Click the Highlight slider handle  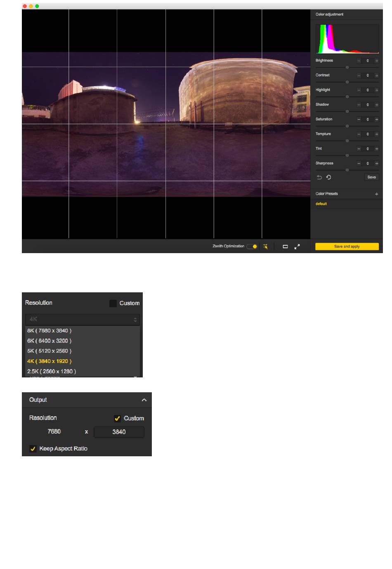(x=347, y=97)
